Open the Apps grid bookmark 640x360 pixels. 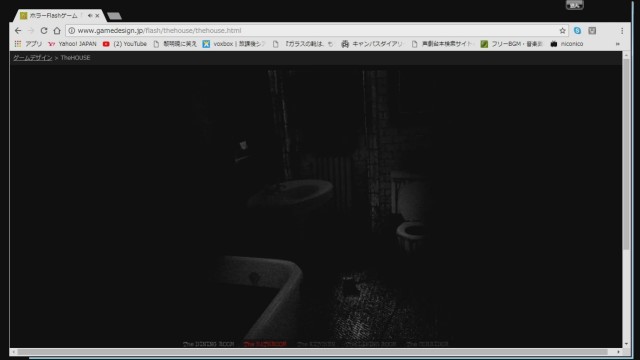click(28, 44)
